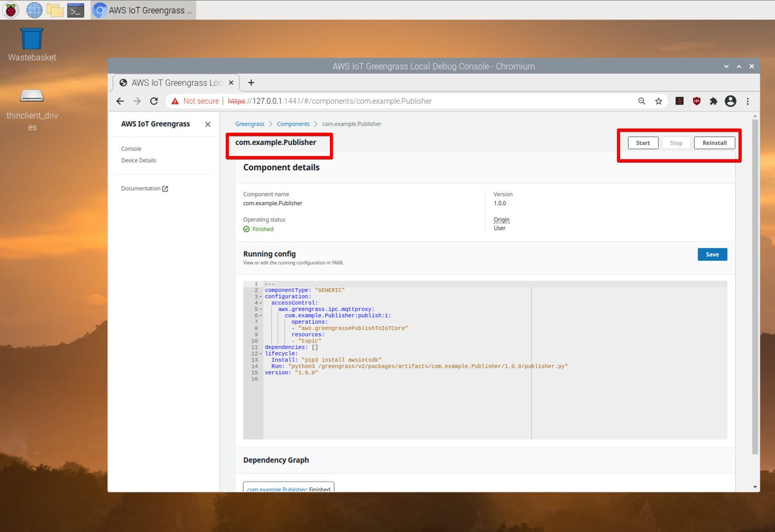Click the zoom magnifier icon in address bar
This screenshot has height=532, width=775.
tap(641, 100)
